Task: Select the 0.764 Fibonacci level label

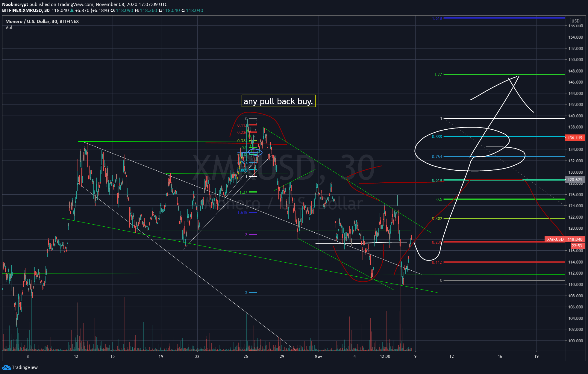Action: pyautogui.click(x=437, y=157)
